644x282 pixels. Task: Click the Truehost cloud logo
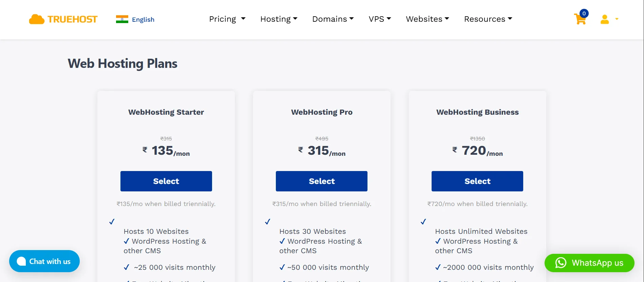click(x=63, y=19)
